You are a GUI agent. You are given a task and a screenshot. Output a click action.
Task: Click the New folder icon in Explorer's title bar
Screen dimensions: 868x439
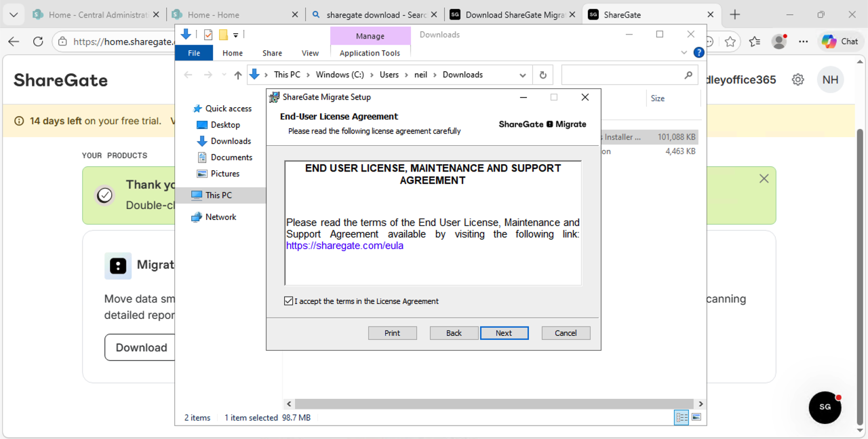point(223,35)
